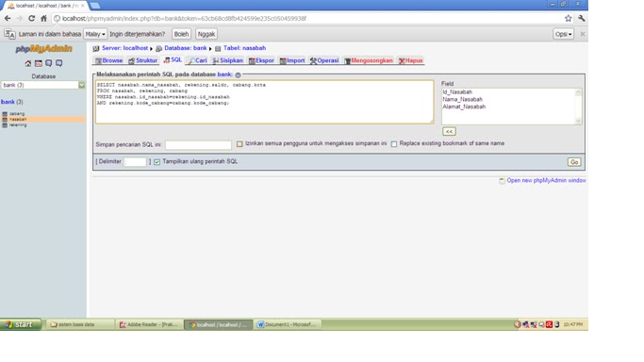Select rekening table in sidebar
The image size is (644, 362).
pos(18,125)
